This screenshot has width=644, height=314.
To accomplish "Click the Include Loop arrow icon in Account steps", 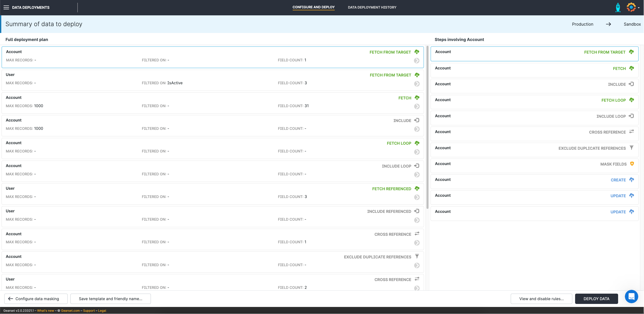I will (631, 116).
